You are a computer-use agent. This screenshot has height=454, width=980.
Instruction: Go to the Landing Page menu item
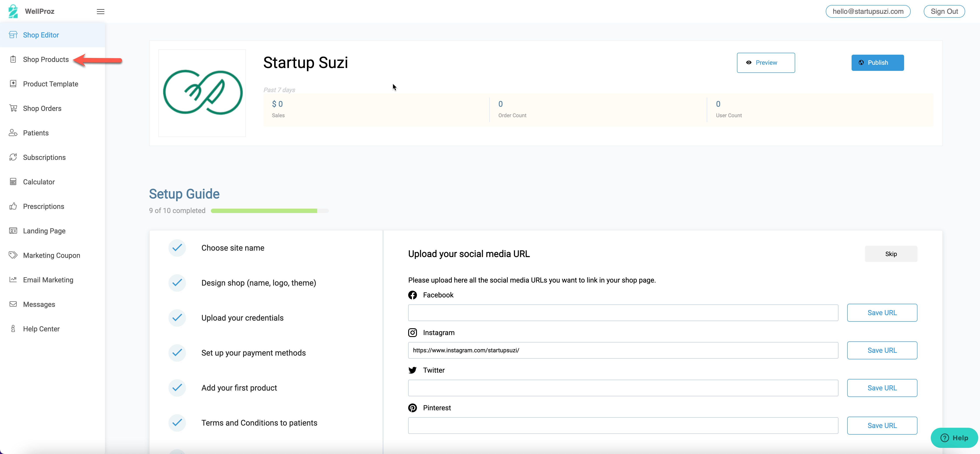44,231
